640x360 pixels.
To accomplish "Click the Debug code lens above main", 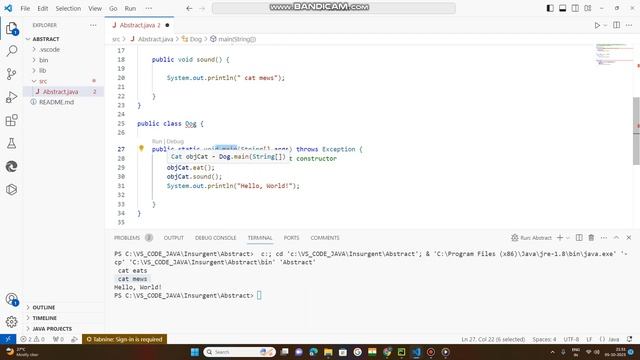I will 175,141.
